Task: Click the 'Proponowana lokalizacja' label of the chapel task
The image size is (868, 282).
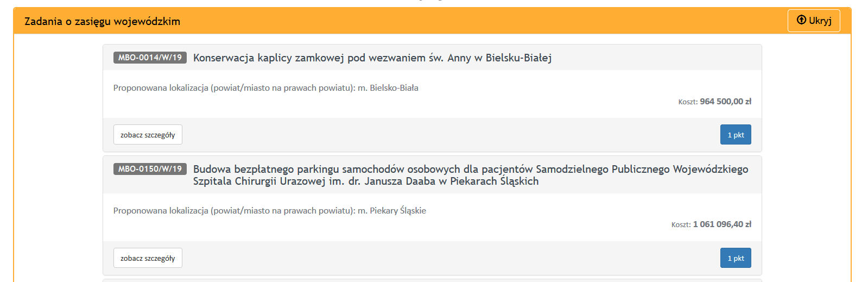Action: [234, 88]
